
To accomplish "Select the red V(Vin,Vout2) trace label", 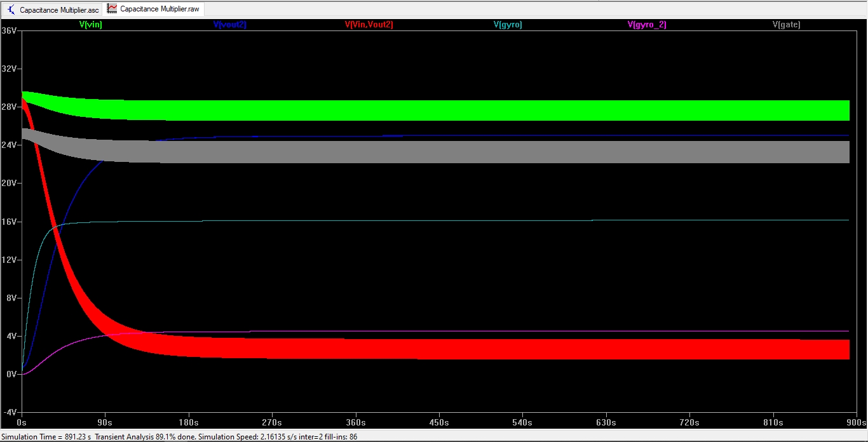I will pyautogui.click(x=369, y=25).
